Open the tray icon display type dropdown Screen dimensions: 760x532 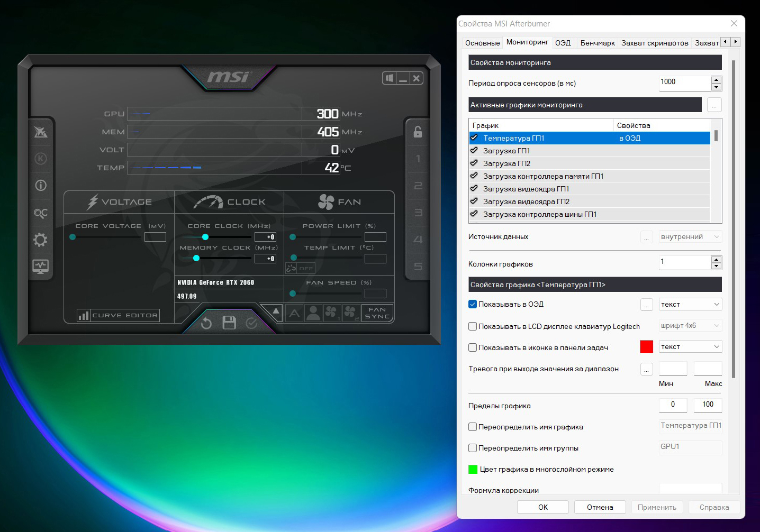tap(690, 346)
